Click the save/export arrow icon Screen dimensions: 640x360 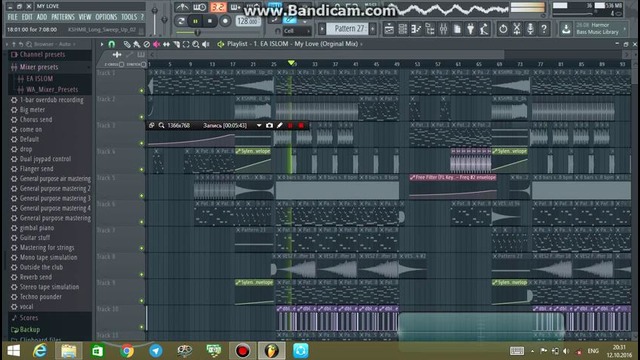pyautogui.click(x=566, y=29)
